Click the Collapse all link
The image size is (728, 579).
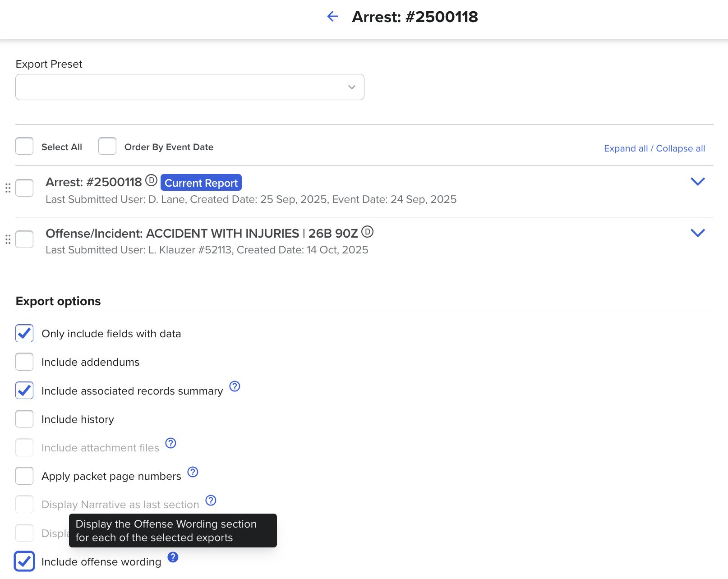680,149
